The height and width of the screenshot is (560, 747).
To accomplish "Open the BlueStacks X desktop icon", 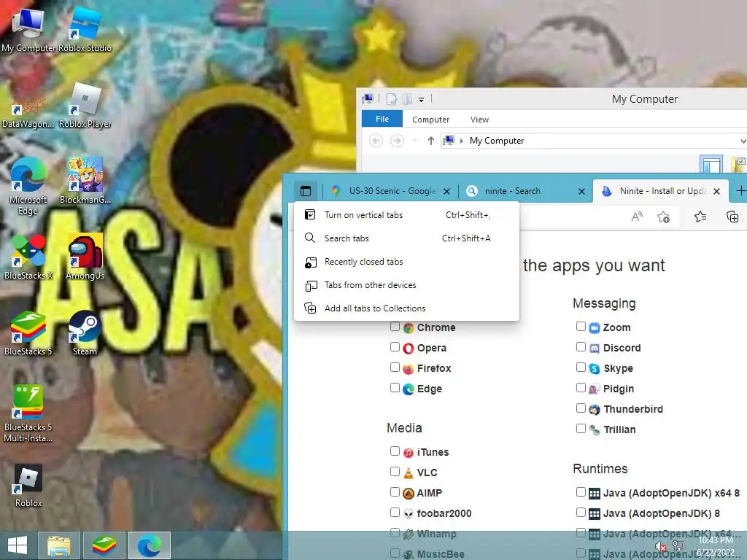I will point(28,257).
